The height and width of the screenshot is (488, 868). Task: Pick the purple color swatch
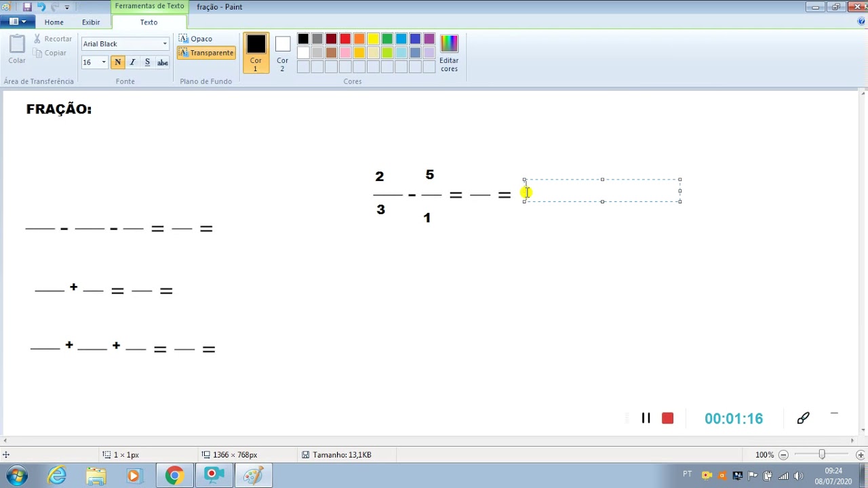tap(429, 39)
